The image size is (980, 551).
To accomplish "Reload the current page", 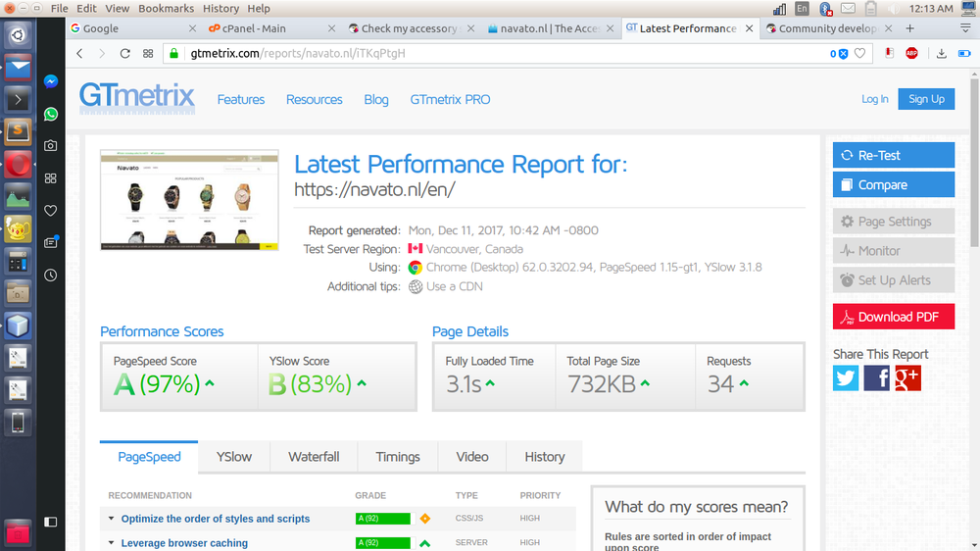I will click(125, 54).
